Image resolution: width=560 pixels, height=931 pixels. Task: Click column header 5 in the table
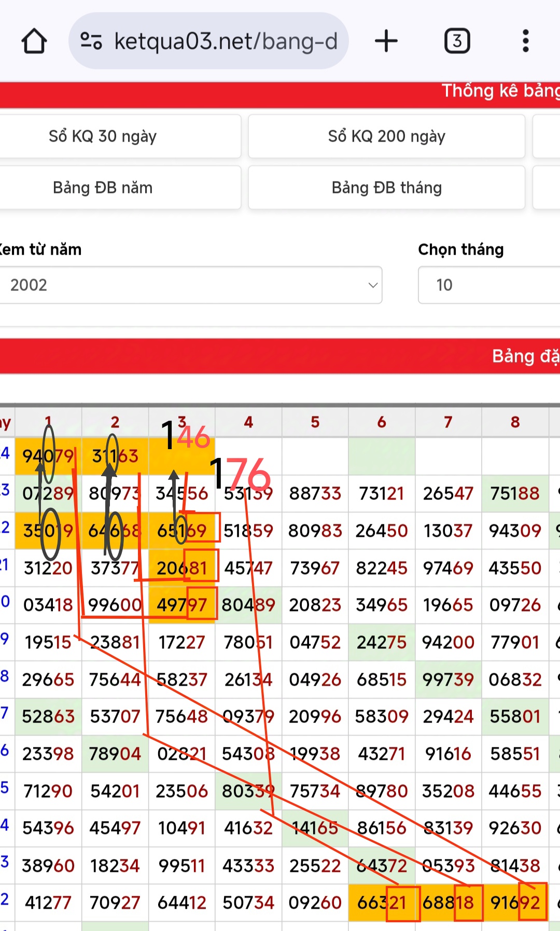(x=315, y=422)
